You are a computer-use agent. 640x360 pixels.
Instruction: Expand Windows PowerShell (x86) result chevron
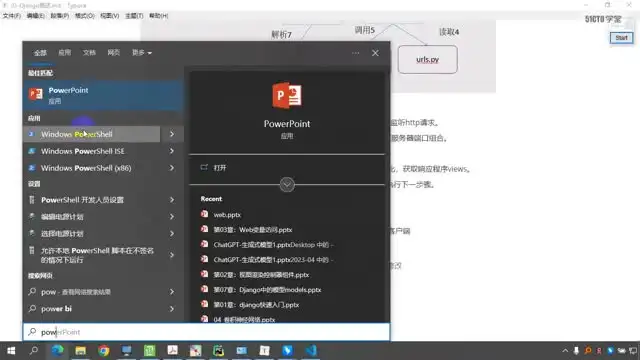[172, 168]
